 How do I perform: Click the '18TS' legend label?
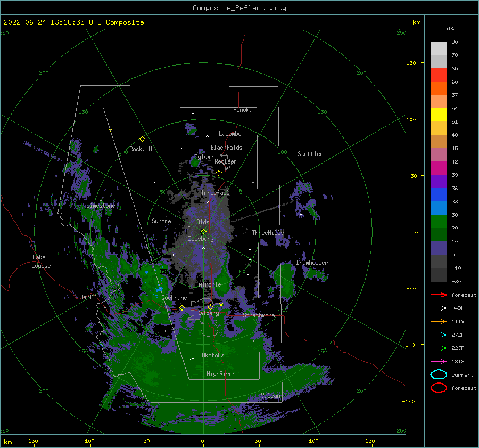pos(458,362)
